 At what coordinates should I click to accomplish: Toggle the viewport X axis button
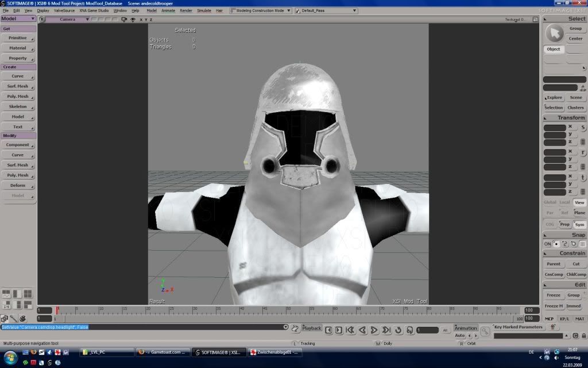coord(141,20)
